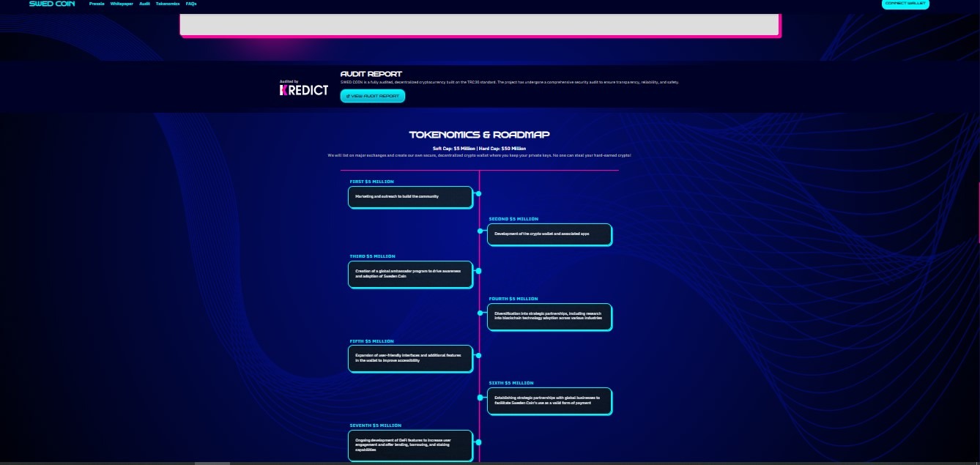Jump to Tokenomics from navbar
The image size is (980, 465).
[x=168, y=4]
